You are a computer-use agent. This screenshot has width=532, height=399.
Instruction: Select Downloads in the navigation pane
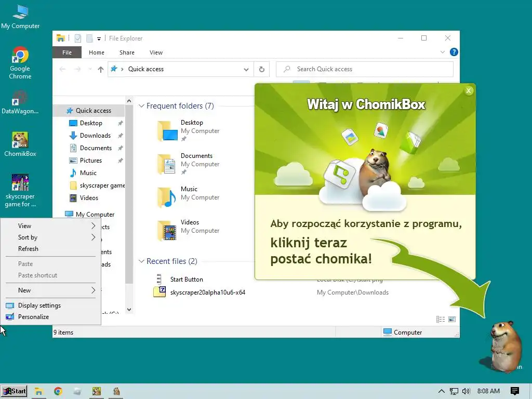[95, 136]
